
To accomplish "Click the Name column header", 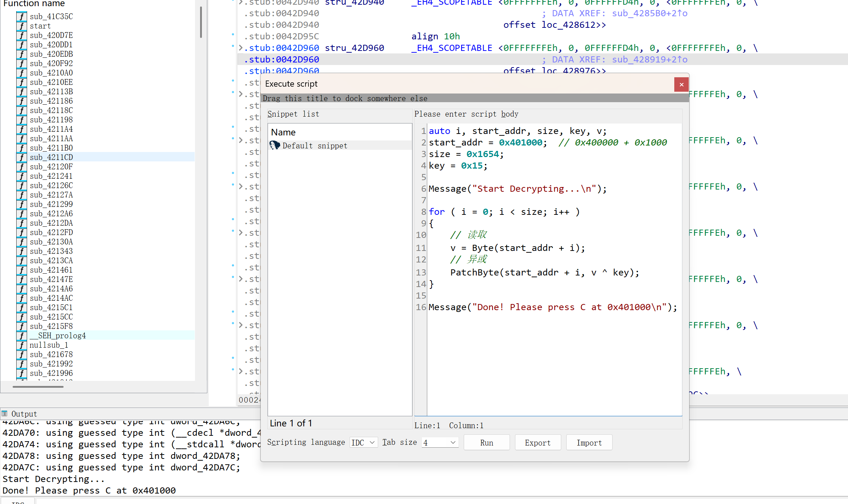I will tap(284, 132).
